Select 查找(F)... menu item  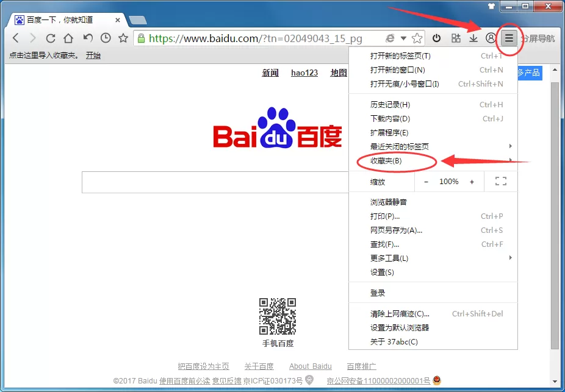point(433,244)
